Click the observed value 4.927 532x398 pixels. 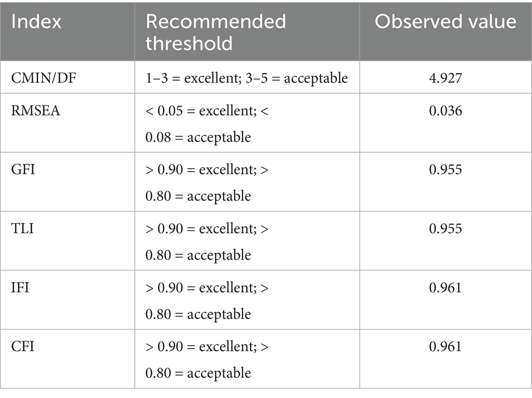click(445, 78)
